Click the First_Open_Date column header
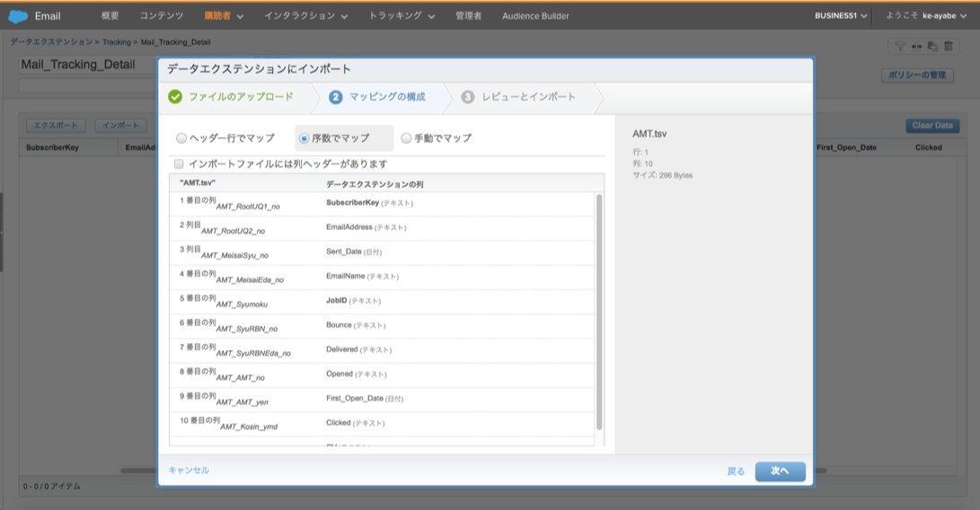 click(846, 147)
